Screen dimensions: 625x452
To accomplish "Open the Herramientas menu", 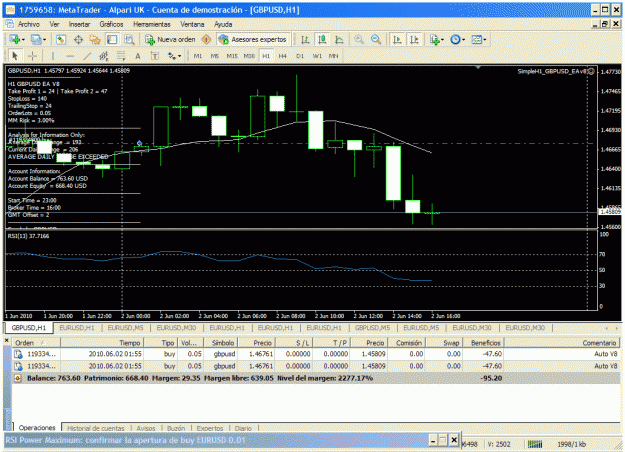I will coord(152,24).
